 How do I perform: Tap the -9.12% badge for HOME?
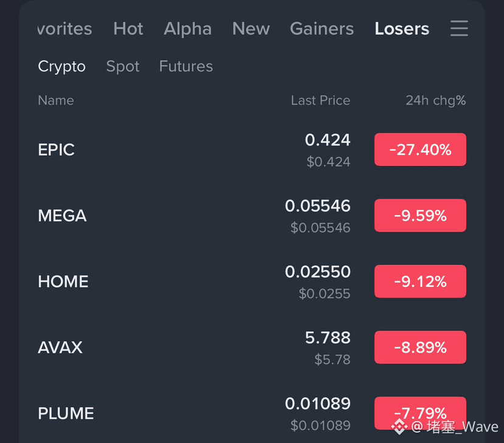click(x=420, y=281)
